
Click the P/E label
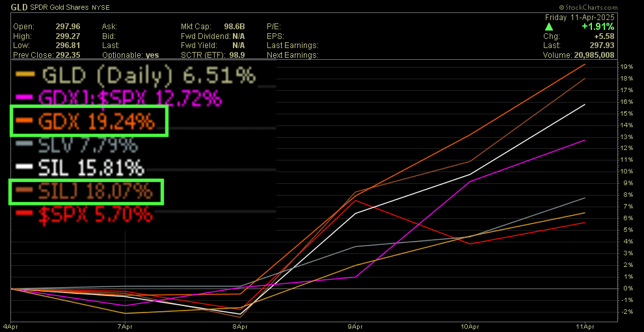[274, 27]
